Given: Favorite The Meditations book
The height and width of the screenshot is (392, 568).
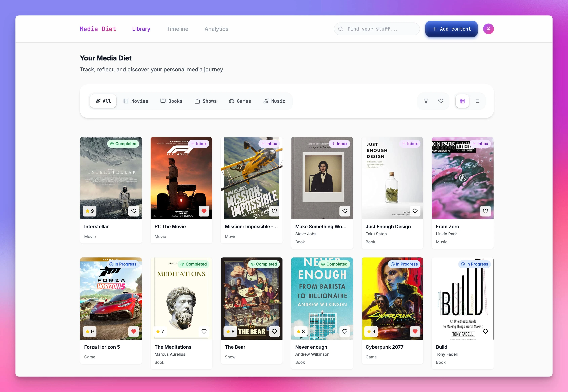Looking at the screenshot, I should 204,331.
